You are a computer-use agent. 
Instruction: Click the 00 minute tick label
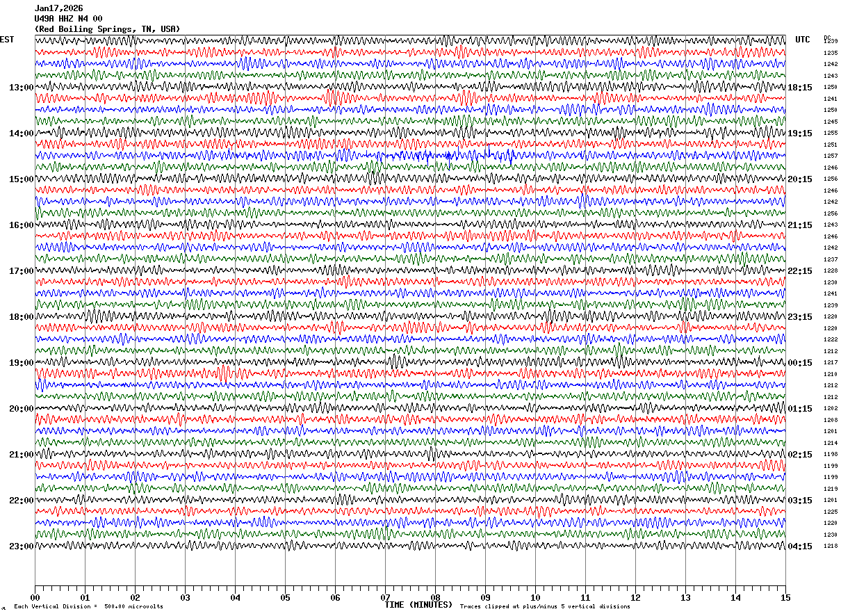pyautogui.click(x=35, y=597)
